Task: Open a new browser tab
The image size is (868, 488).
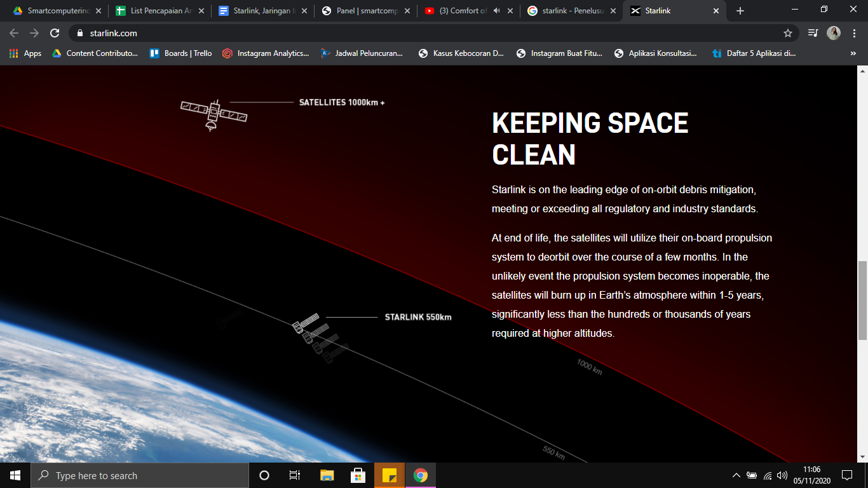Action: pos(740,11)
